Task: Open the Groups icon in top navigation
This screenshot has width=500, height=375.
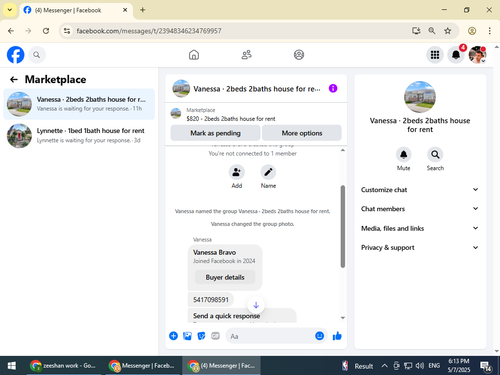Action: tap(299, 55)
